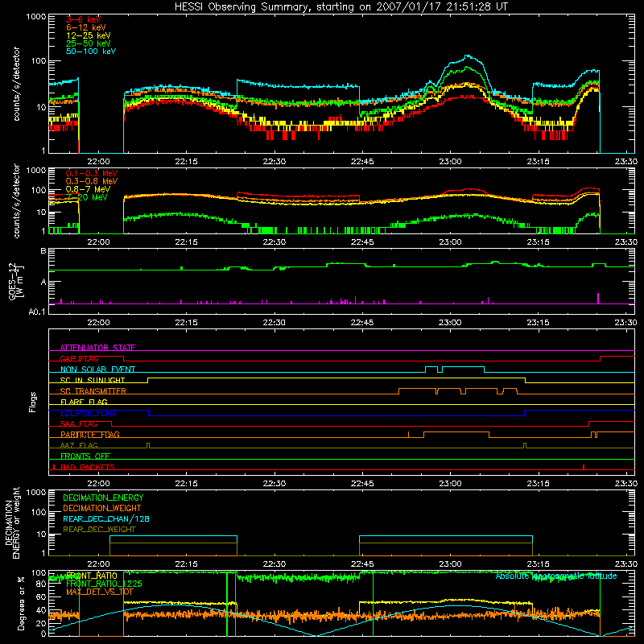This screenshot has height=644, width=644.
Task: Select the SC_TRANSMITTER flag label
Action: (93, 391)
